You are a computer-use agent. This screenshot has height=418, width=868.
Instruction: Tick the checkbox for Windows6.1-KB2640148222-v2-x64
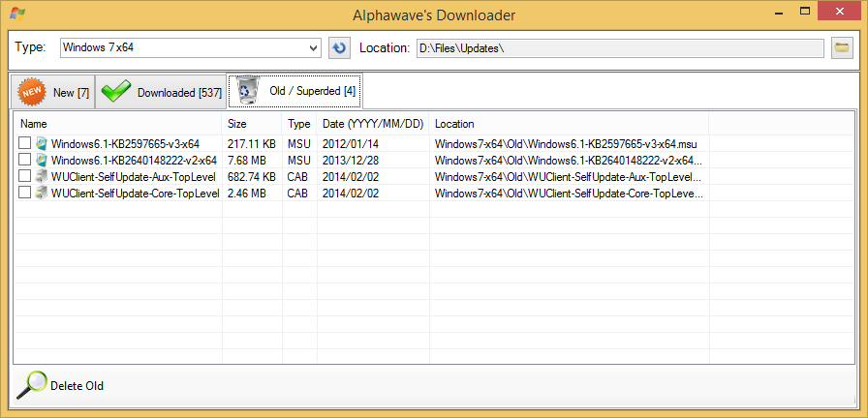pyautogui.click(x=24, y=161)
